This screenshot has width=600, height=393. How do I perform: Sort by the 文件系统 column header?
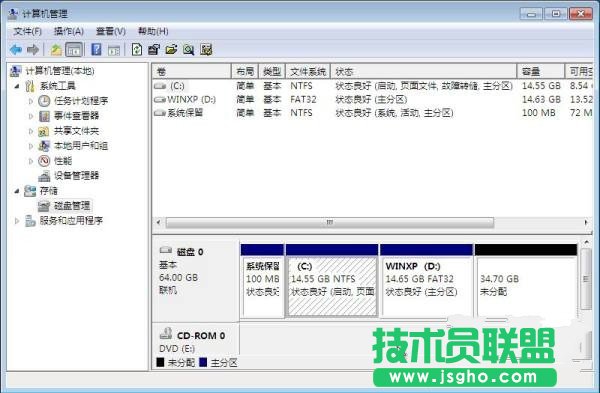(x=308, y=72)
